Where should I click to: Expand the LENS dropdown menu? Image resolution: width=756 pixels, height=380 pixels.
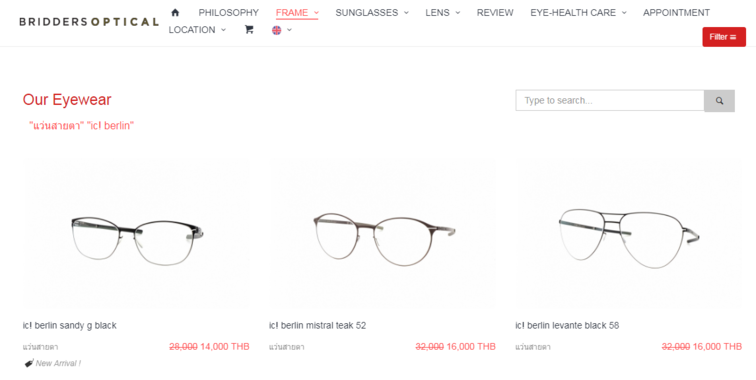443,13
